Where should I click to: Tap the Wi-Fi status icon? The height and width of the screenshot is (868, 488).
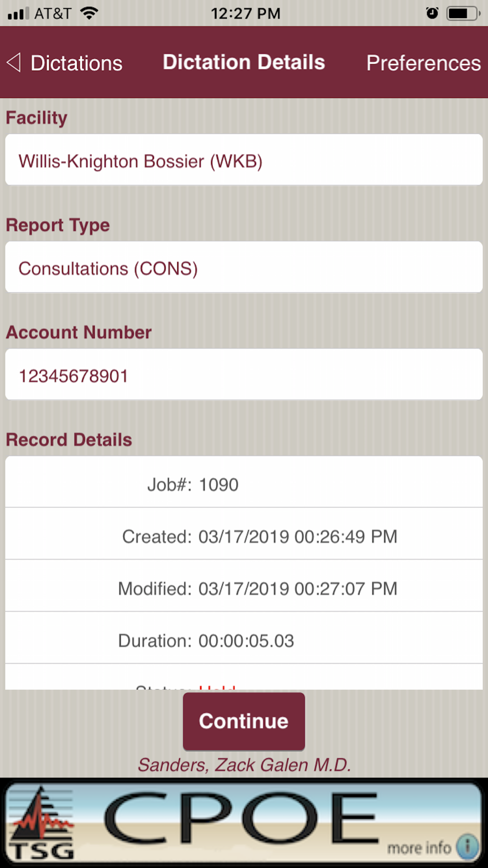(89, 13)
